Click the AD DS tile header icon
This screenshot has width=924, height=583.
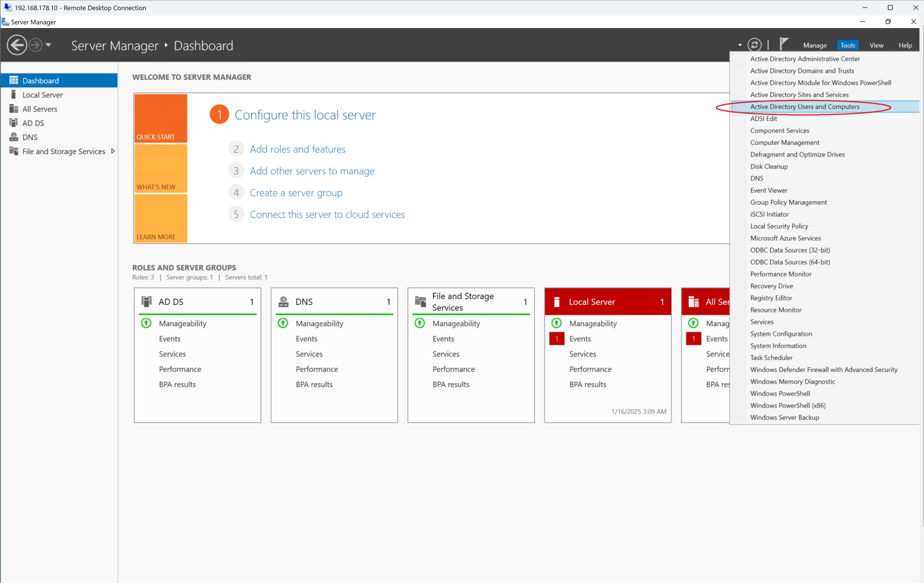click(x=146, y=301)
